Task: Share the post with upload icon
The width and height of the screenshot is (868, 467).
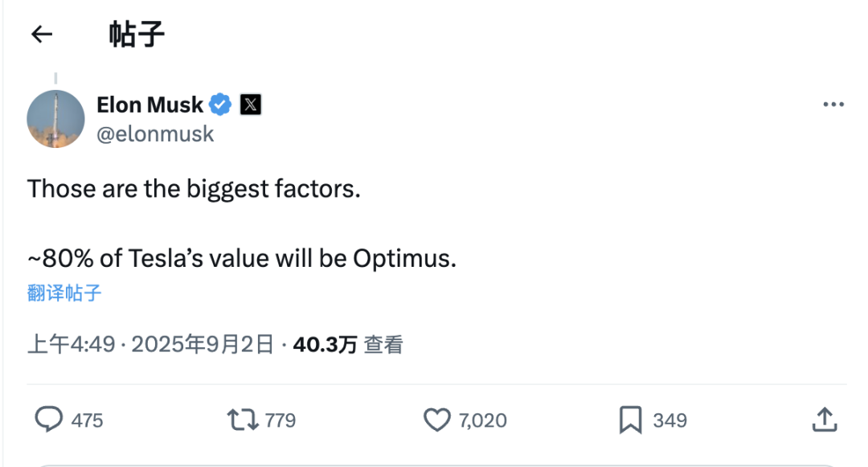Action: click(x=825, y=420)
